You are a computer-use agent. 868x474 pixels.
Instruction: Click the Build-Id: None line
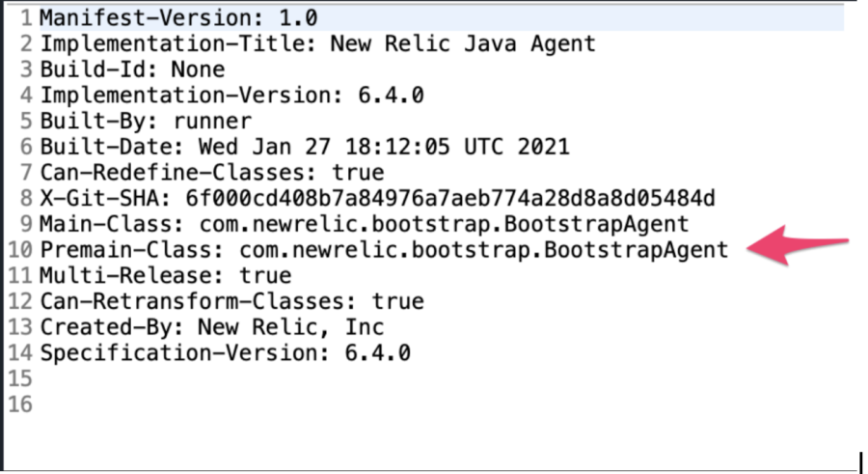tap(132, 70)
